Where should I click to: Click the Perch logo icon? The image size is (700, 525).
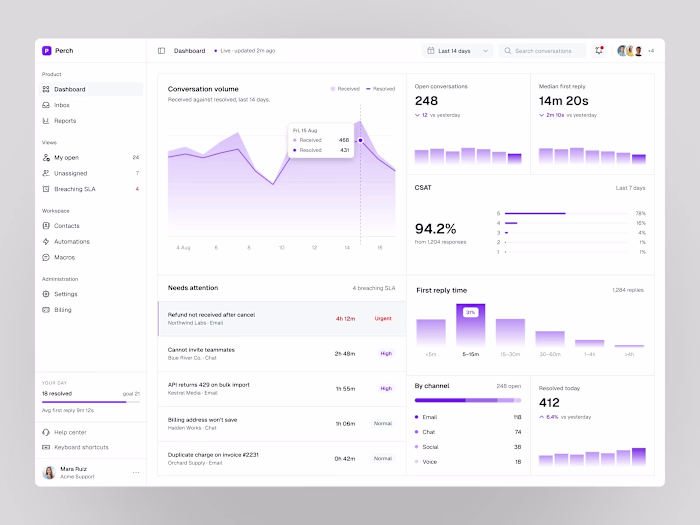tap(46, 50)
